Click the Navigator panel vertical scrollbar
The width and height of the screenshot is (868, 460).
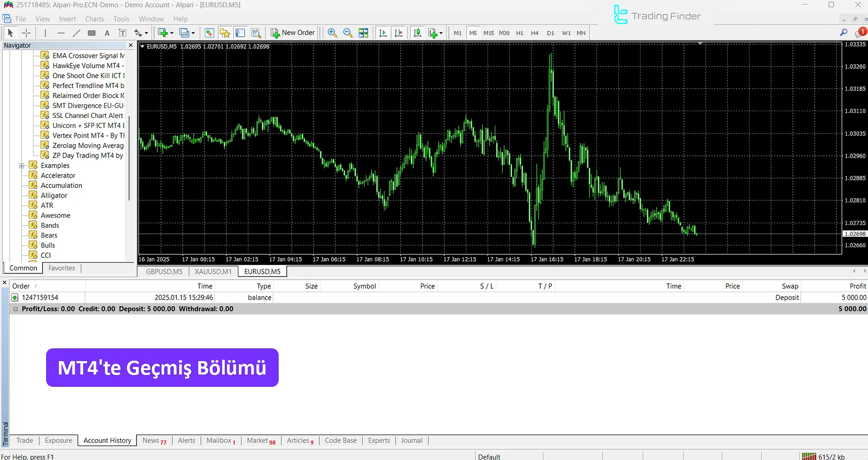(129, 158)
